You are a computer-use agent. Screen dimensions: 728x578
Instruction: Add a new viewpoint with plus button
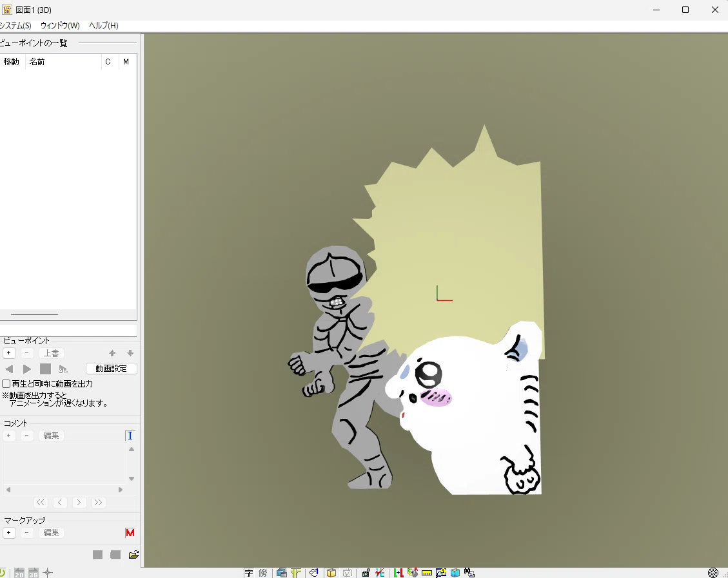(9, 353)
